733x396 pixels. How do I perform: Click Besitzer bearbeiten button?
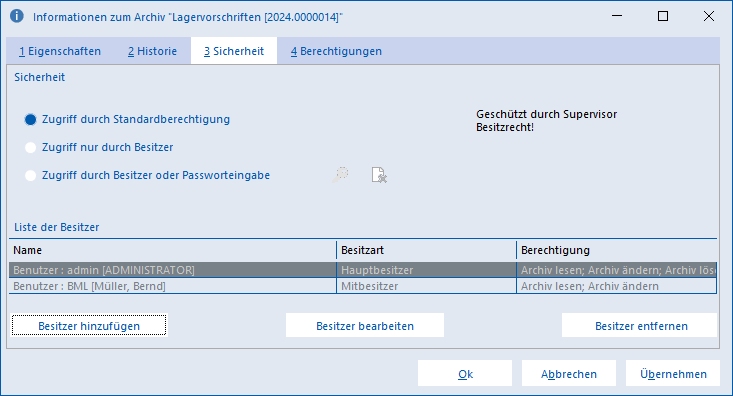tap(365, 325)
